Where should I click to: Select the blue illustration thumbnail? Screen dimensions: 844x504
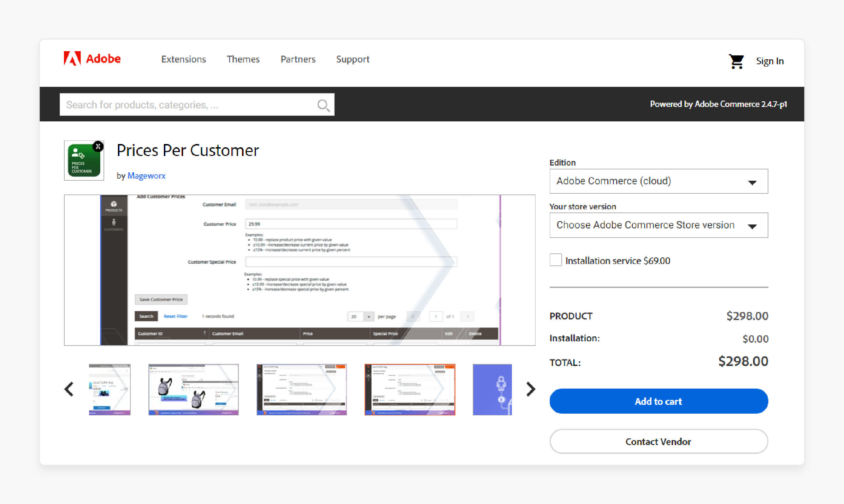(492, 390)
